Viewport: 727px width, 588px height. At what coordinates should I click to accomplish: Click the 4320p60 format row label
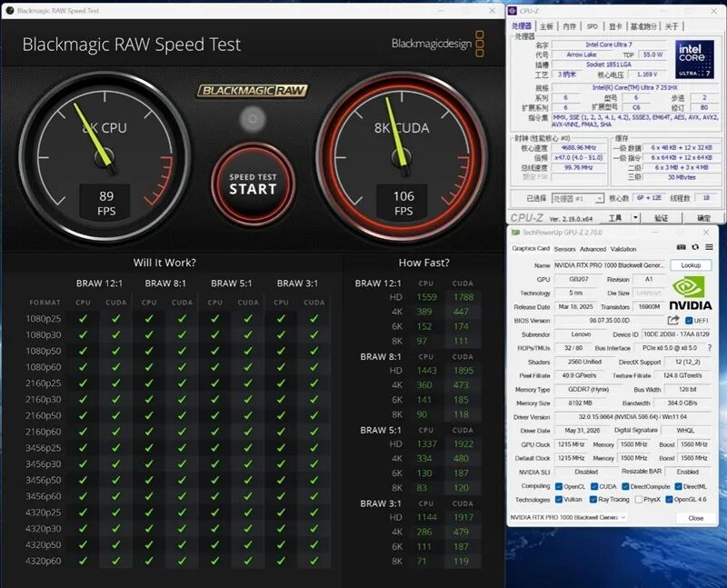(43, 561)
